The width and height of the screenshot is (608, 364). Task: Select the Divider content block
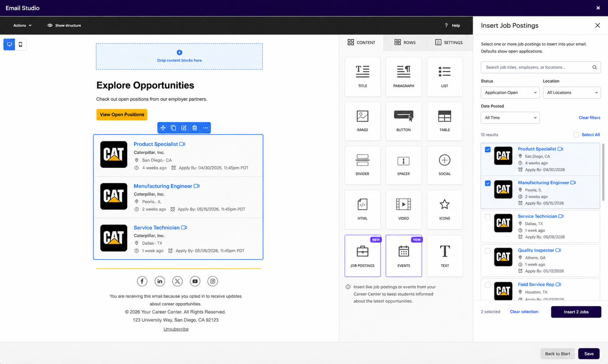click(363, 165)
